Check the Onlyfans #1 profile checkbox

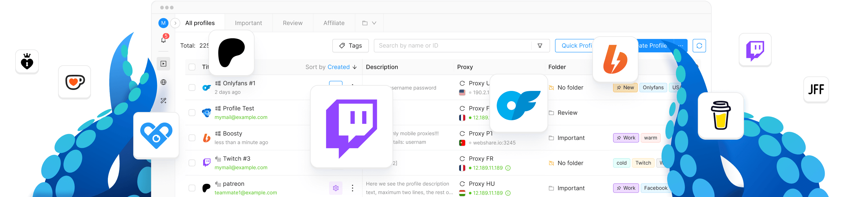pyautogui.click(x=192, y=88)
